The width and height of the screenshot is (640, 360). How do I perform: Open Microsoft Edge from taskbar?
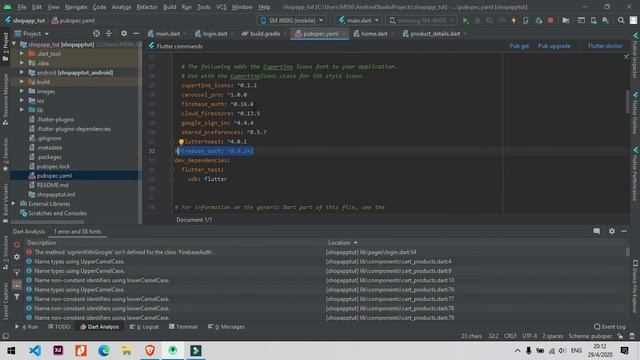click(x=104, y=350)
